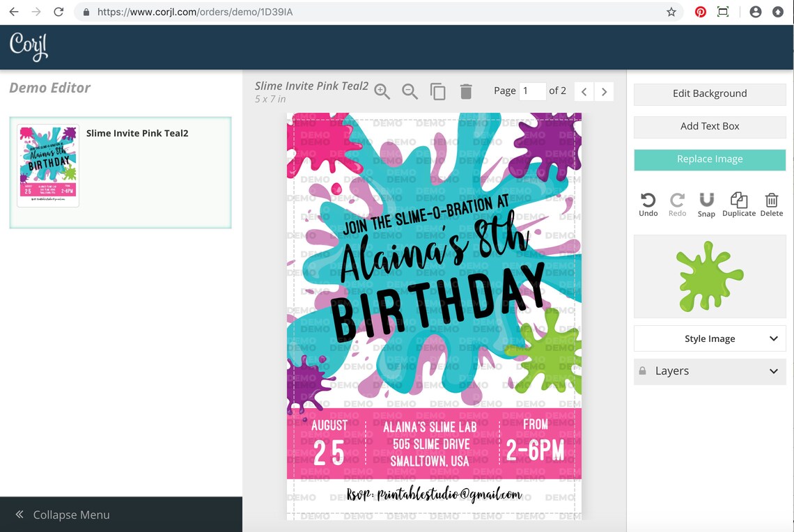The image size is (794, 532).
Task: Expand the Layers panel
Action: pos(709,371)
